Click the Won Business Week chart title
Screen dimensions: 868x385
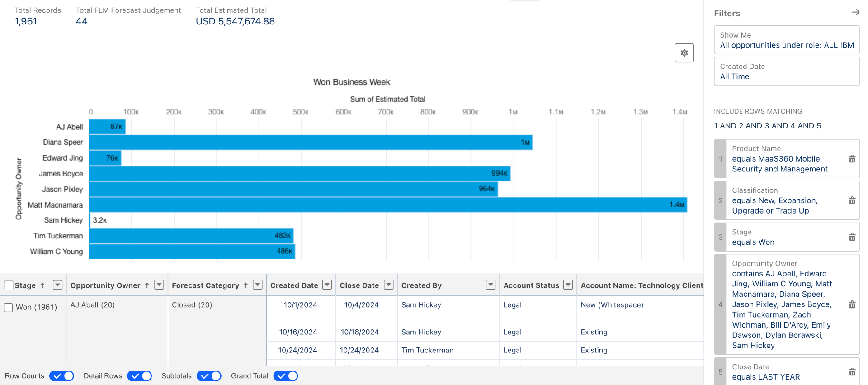click(x=352, y=82)
